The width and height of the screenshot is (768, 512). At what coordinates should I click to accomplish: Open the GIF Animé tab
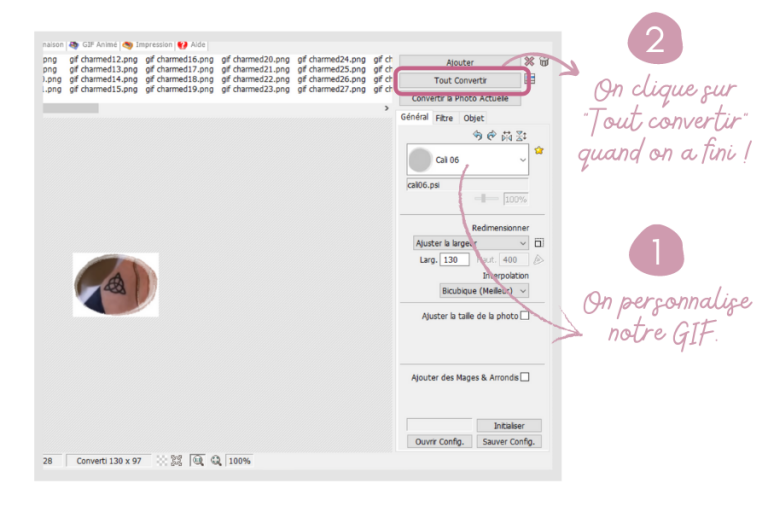(94, 45)
